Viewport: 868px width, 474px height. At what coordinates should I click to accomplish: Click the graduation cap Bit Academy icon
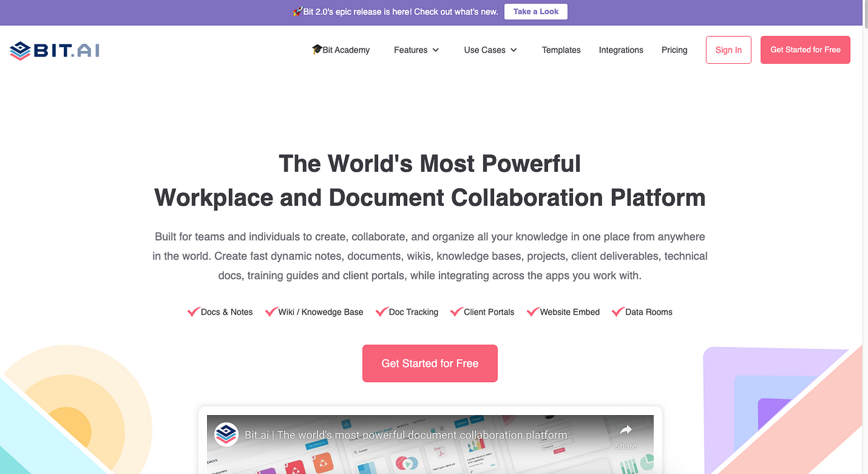click(317, 50)
